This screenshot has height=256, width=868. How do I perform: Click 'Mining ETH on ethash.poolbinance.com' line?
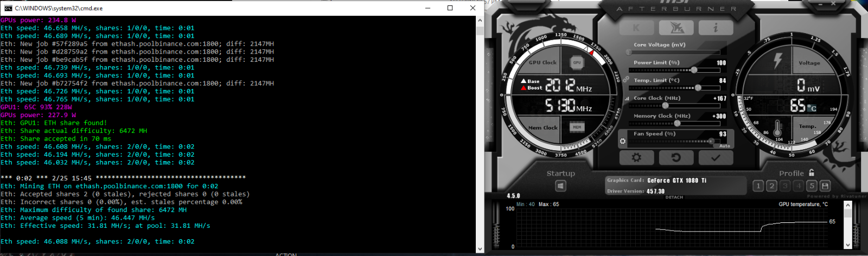(110, 186)
